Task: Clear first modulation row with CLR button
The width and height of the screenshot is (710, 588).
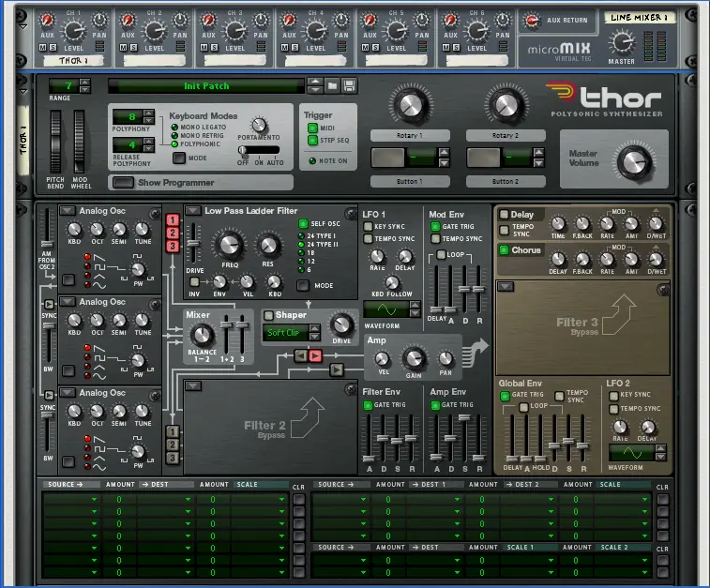Action: pos(298,499)
